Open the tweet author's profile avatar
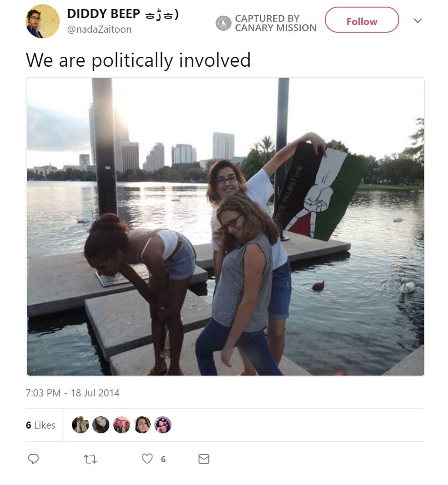Viewport: 448px width, 485px height. [43, 21]
